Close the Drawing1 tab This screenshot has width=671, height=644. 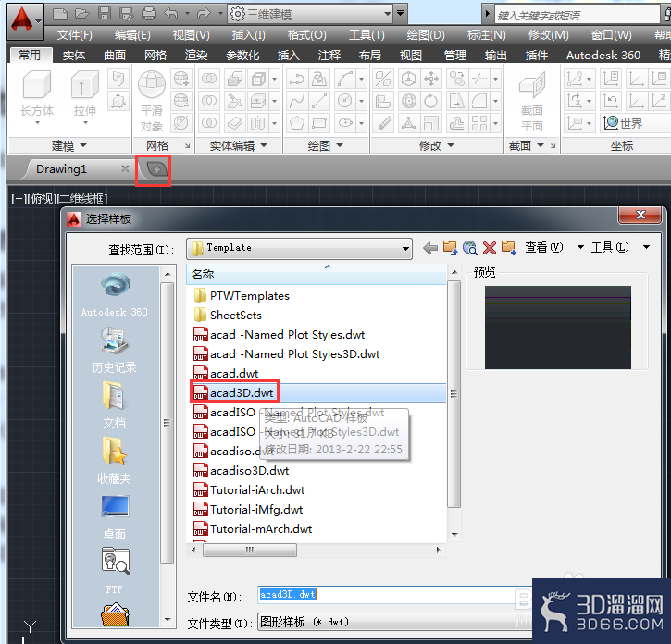coord(125,168)
